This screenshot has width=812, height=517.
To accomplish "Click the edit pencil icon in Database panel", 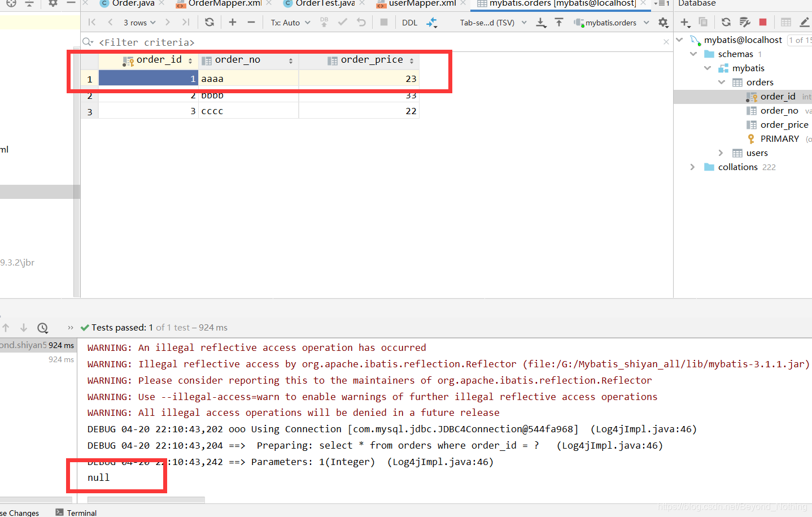I will [805, 22].
